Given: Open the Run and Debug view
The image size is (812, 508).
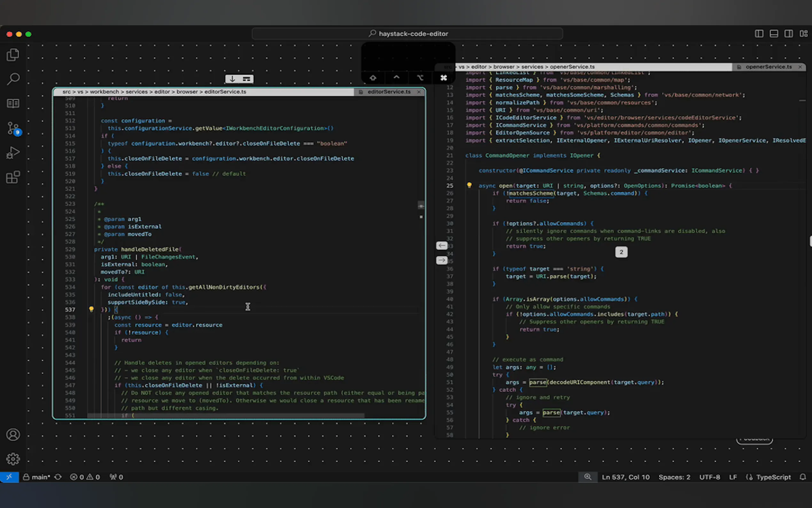Looking at the screenshot, I should 13,153.
